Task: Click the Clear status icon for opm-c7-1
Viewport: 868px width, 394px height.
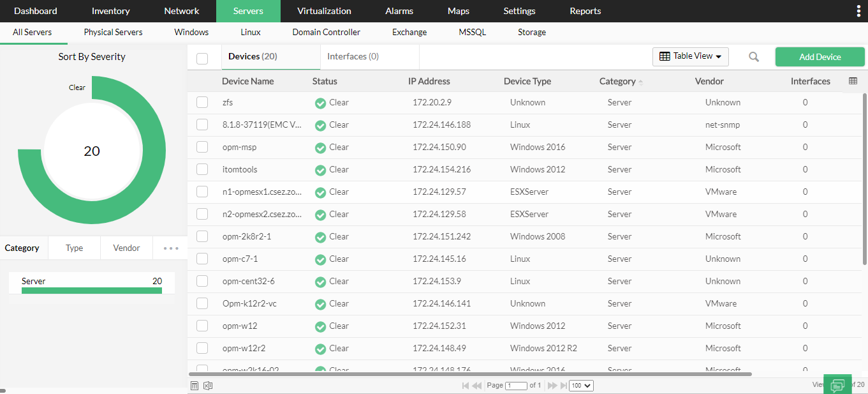Action: pos(321,259)
